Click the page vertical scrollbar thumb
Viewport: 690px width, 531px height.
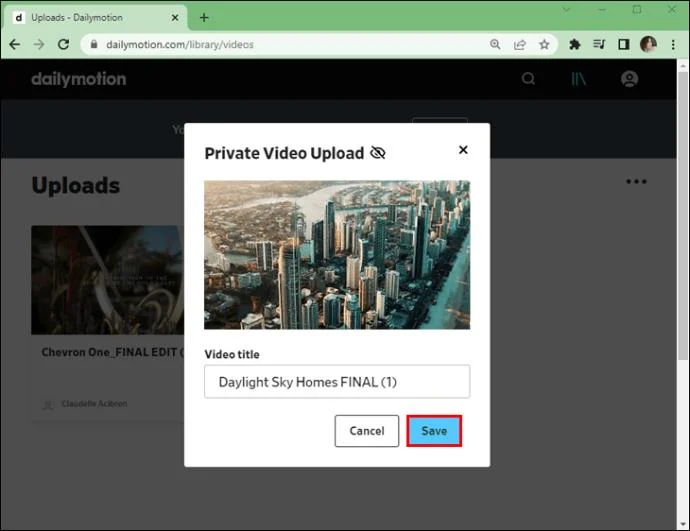(x=683, y=216)
